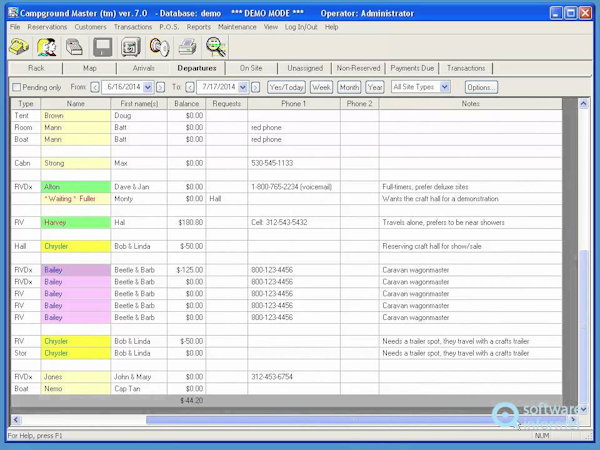Image resolution: width=600 pixels, height=450 pixels.
Task: Open the Reports menu
Action: pyautogui.click(x=199, y=27)
